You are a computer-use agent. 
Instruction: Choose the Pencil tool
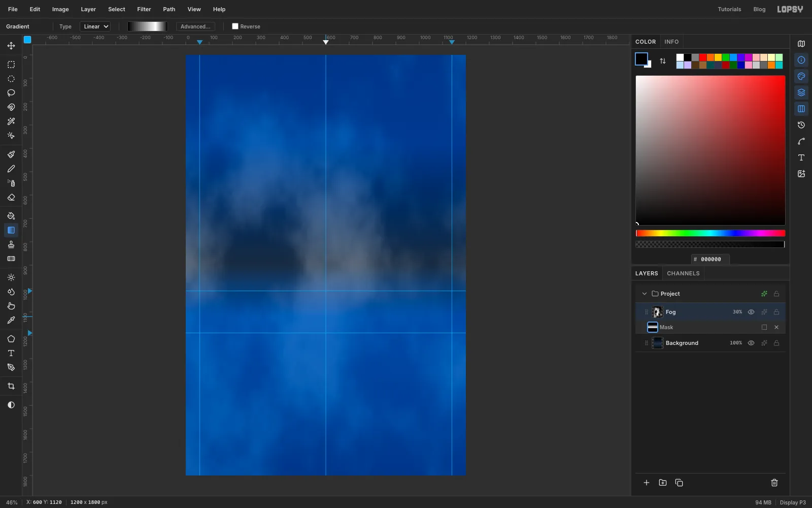point(11,169)
